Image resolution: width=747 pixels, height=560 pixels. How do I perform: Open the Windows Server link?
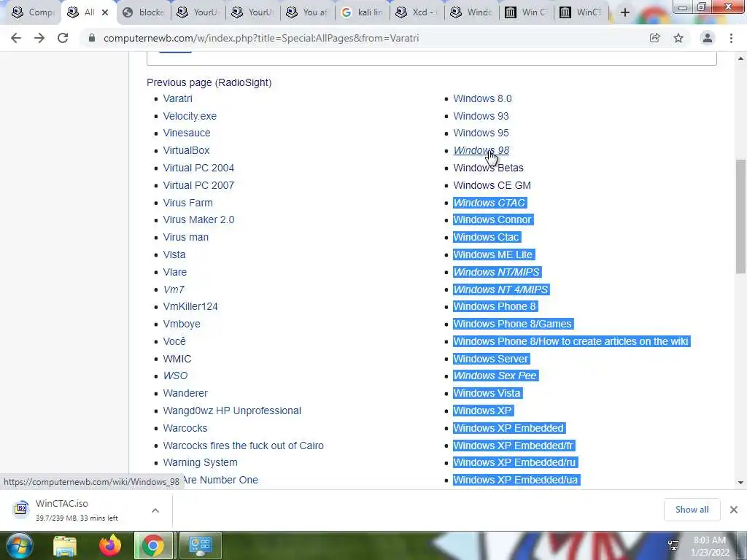491,359
